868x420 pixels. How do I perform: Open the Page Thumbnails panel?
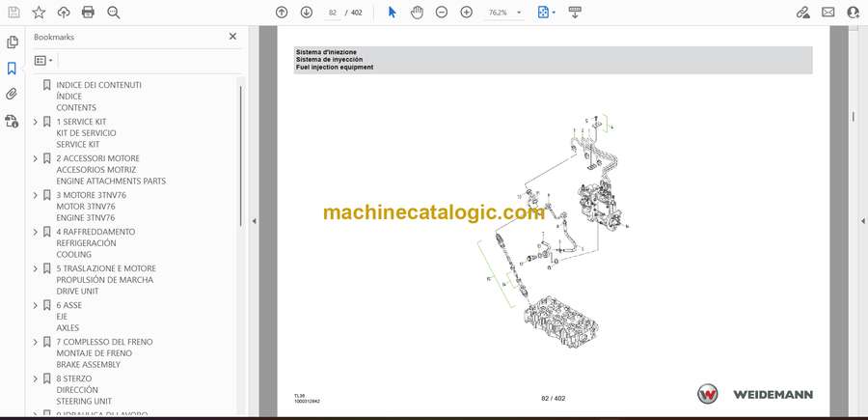pyautogui.click(x=12, y=42)
